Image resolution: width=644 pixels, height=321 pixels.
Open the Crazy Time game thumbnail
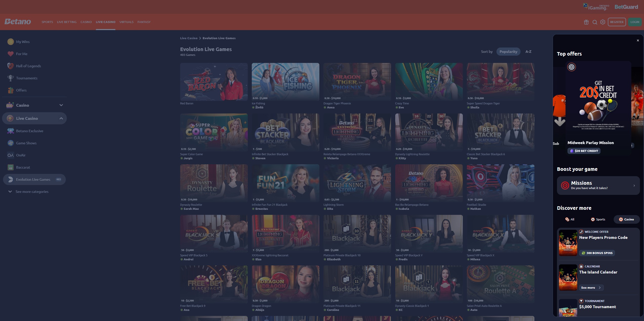click(429, 82)
